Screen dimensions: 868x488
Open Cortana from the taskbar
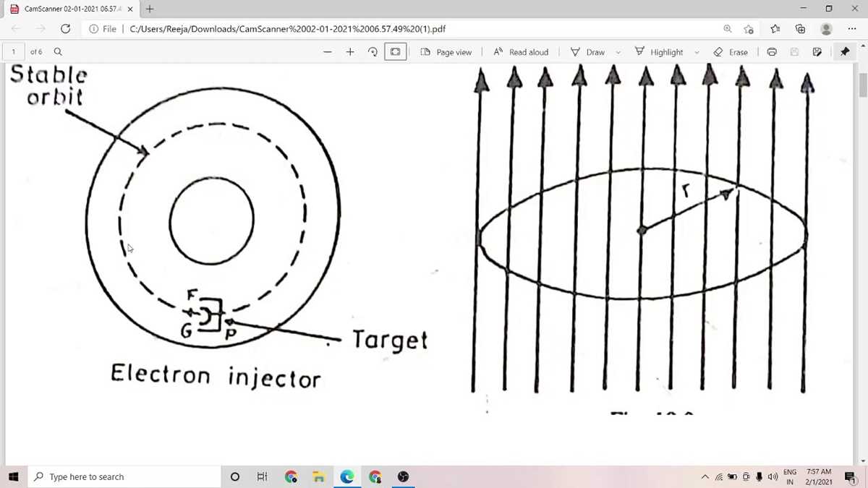[x=234, y=476]
